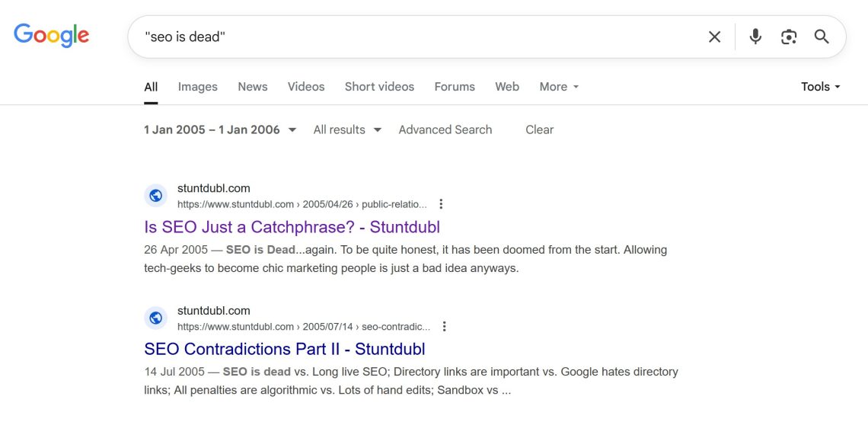The image size is (868, 422).
Task: Open Google Lens image search icon
Action: click(789, 37)
